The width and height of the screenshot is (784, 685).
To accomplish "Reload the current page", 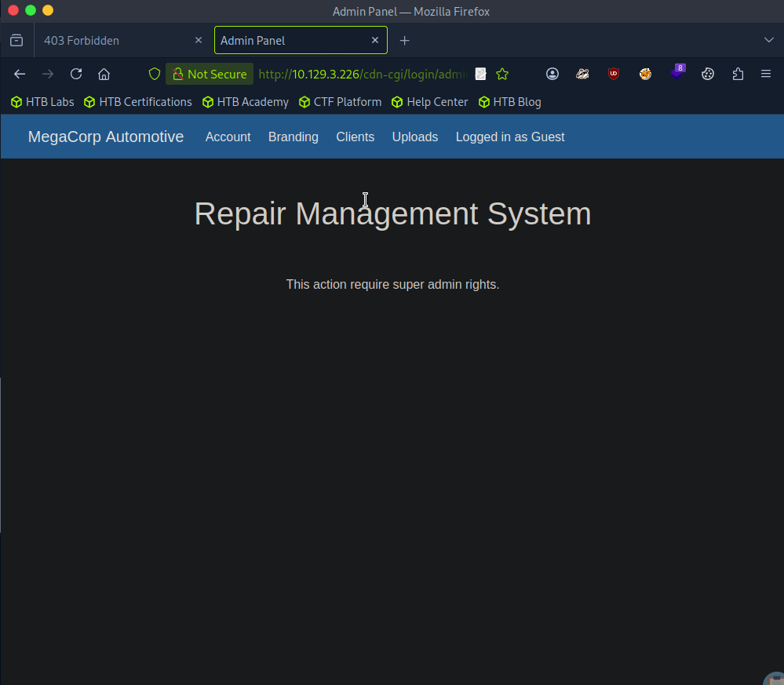I will click(76, 74).
